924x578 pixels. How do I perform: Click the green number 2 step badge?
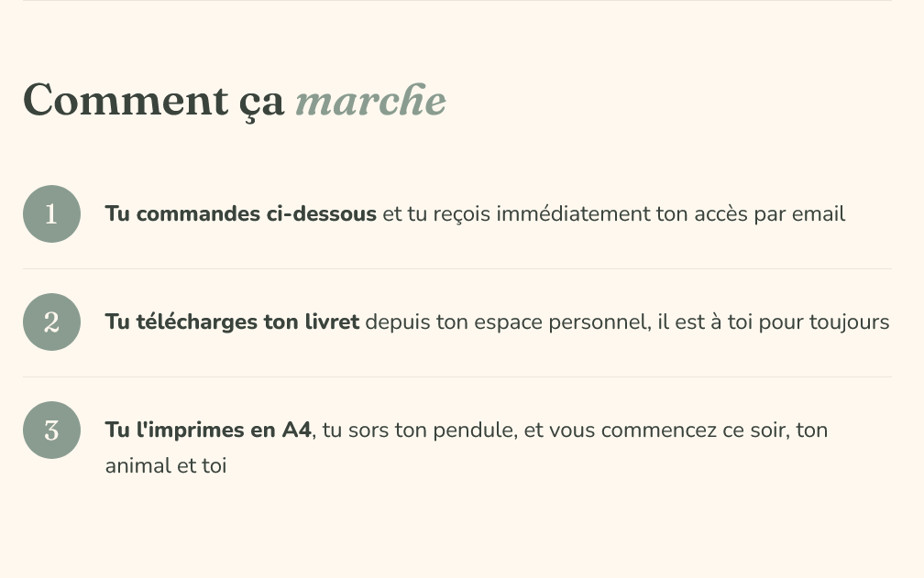[52, 322]
